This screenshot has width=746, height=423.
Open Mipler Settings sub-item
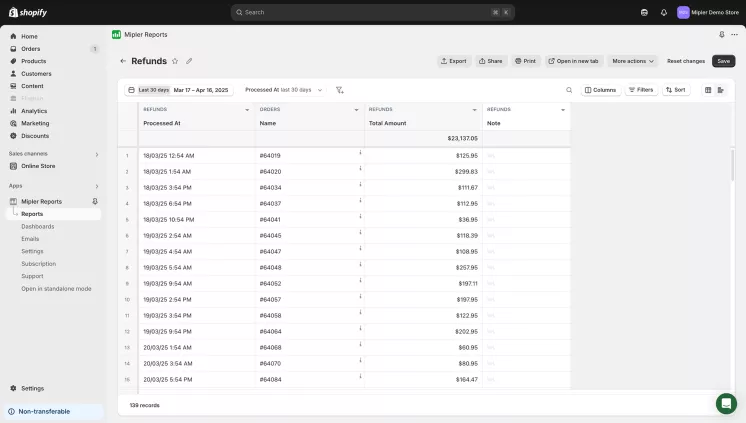pos(32,251)
